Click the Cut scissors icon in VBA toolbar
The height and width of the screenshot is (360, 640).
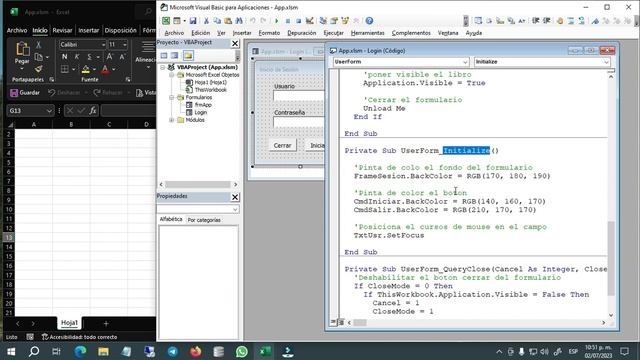207,20
